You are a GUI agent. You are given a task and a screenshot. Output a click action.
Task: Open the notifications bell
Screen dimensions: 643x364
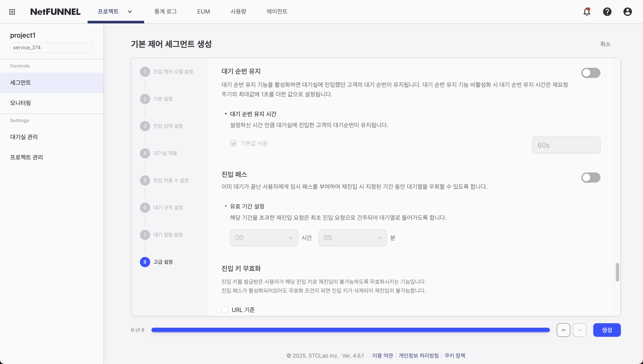[587, 12]
